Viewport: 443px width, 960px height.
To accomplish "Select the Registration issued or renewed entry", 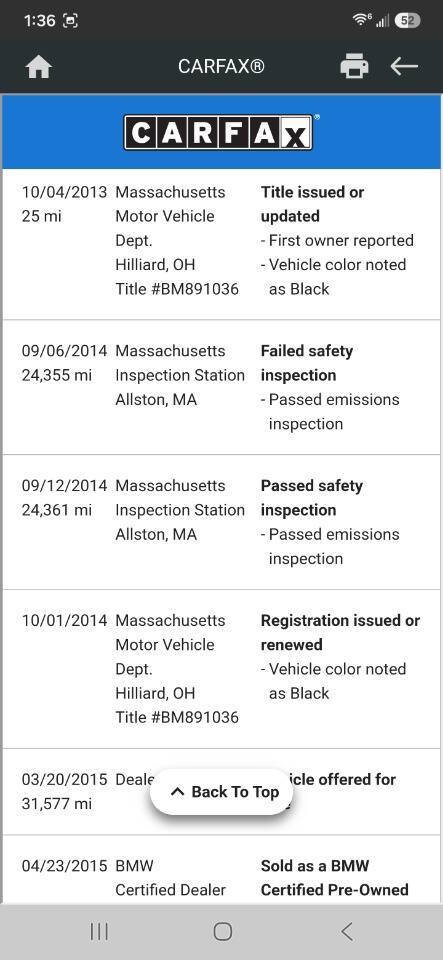I will tap(222, 669).
